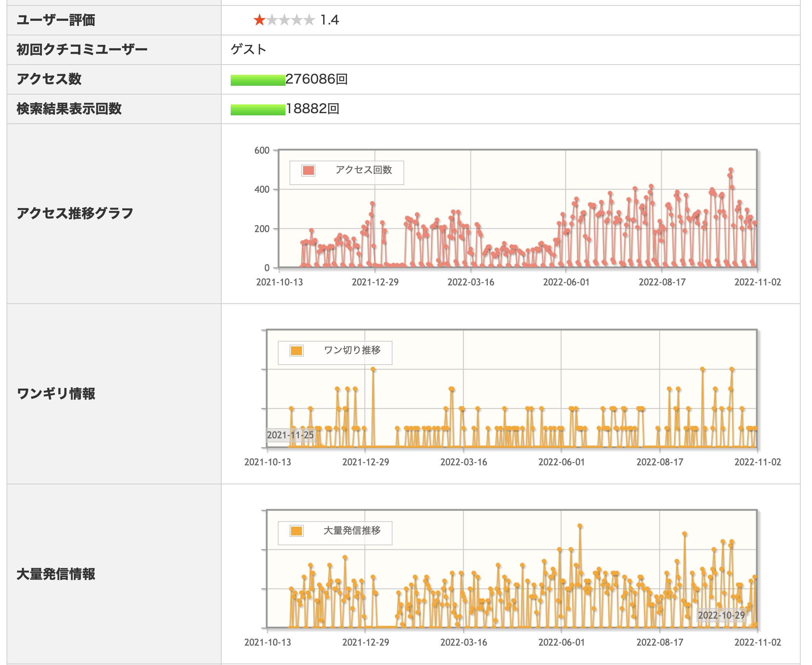Click the 1.4 rating score number

(x=330, y=20)
